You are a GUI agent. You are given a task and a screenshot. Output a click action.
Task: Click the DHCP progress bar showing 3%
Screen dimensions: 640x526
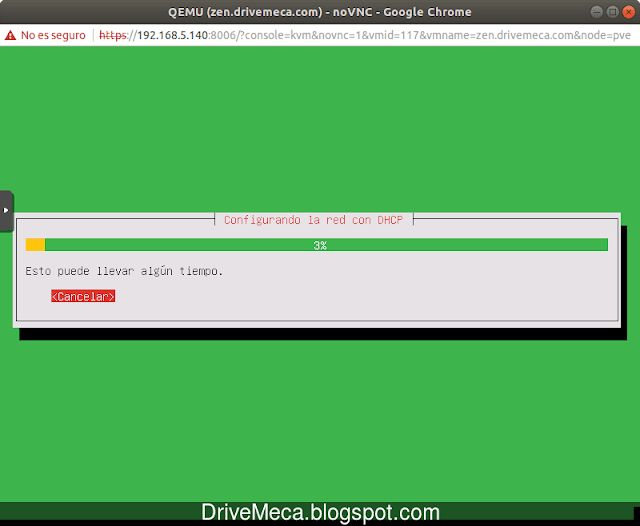[x=317, y=245]
